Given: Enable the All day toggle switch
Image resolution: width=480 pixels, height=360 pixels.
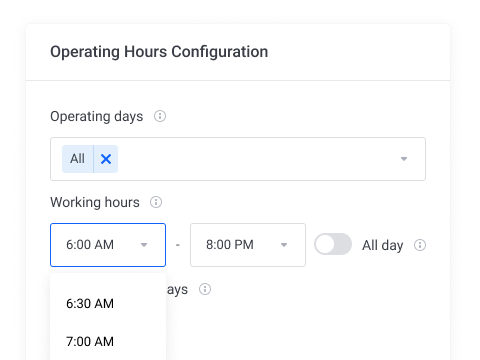Looking at the screenshot, I should [x=333, y=244].
